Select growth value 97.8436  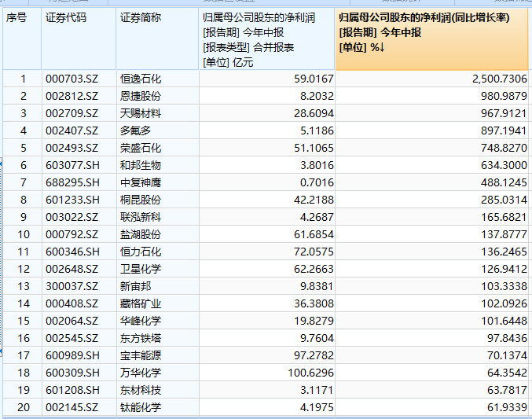pyautogui.click(x=431, y=339)
